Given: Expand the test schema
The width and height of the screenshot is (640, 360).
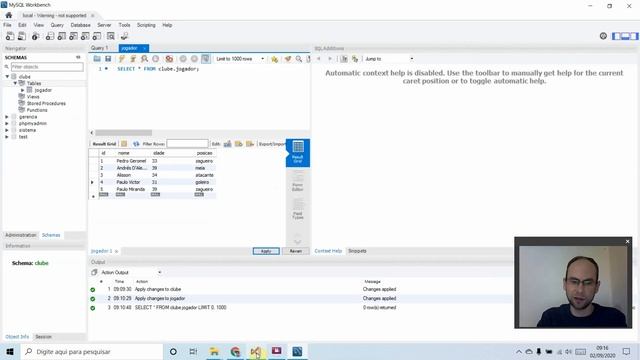Looking at the screenshot, I should (7, 137).
